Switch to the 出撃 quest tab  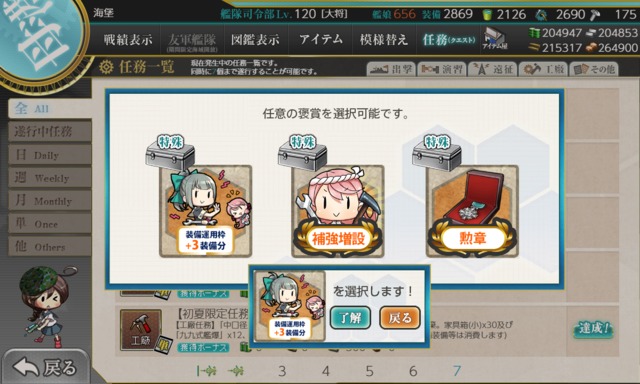(x=391, y=69)
